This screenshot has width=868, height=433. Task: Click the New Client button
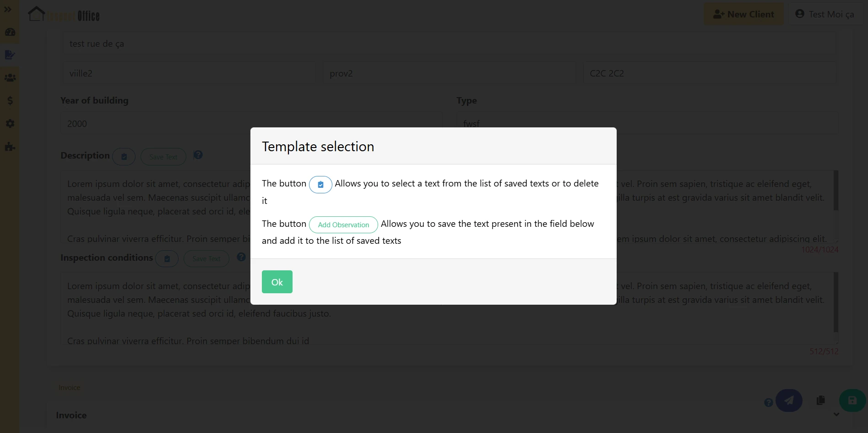pyautogui.click(x=743, y=14)
